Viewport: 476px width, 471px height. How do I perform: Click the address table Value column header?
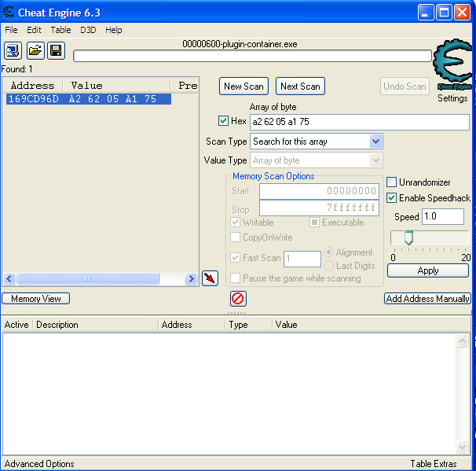372,325
